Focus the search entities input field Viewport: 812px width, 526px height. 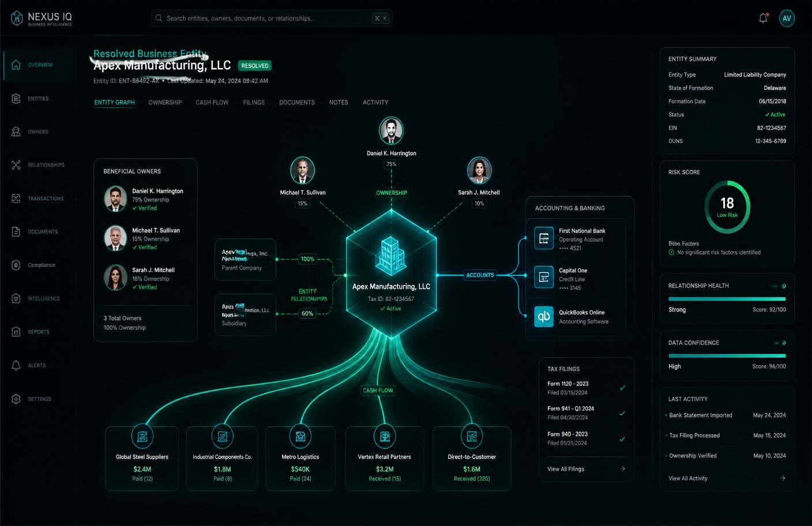pos(272,18)
